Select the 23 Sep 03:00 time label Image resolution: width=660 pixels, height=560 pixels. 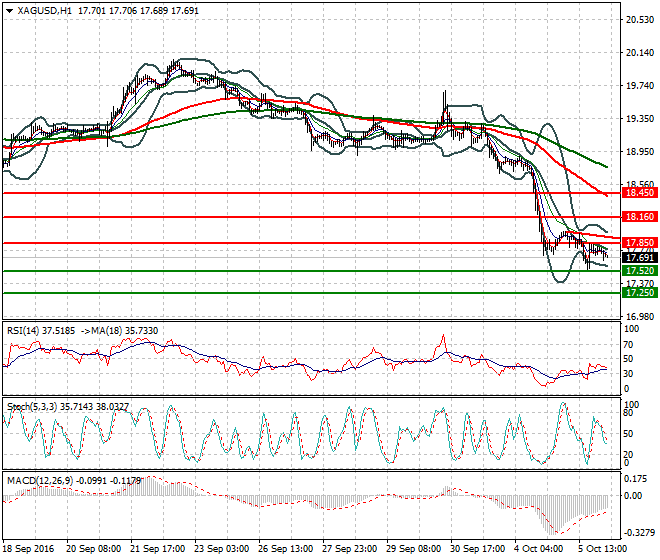pos(221,549)
